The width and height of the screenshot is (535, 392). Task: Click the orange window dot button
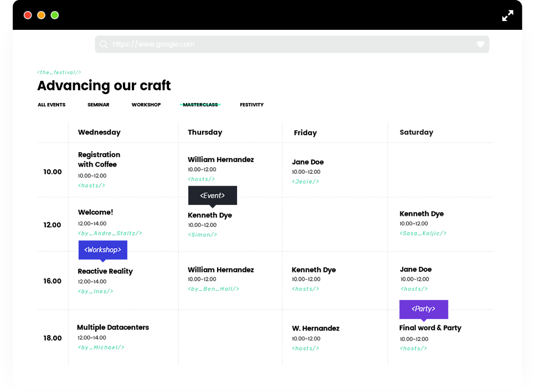click(41, 15)
